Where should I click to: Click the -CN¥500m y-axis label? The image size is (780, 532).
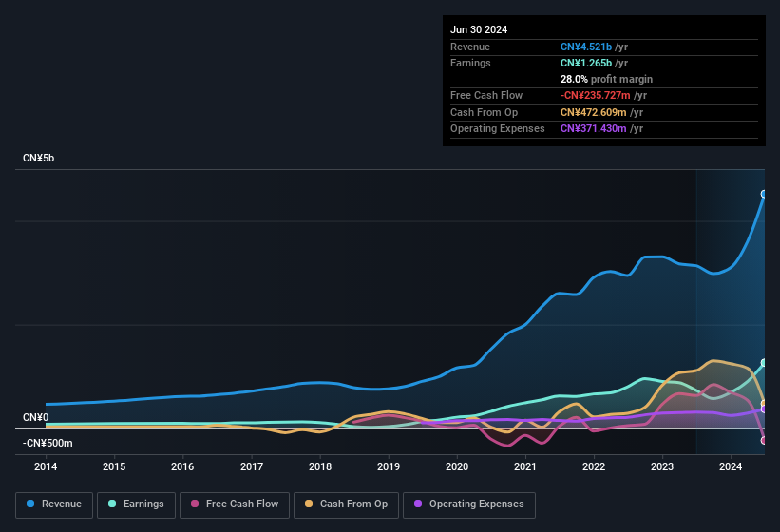tap(48, 443)
